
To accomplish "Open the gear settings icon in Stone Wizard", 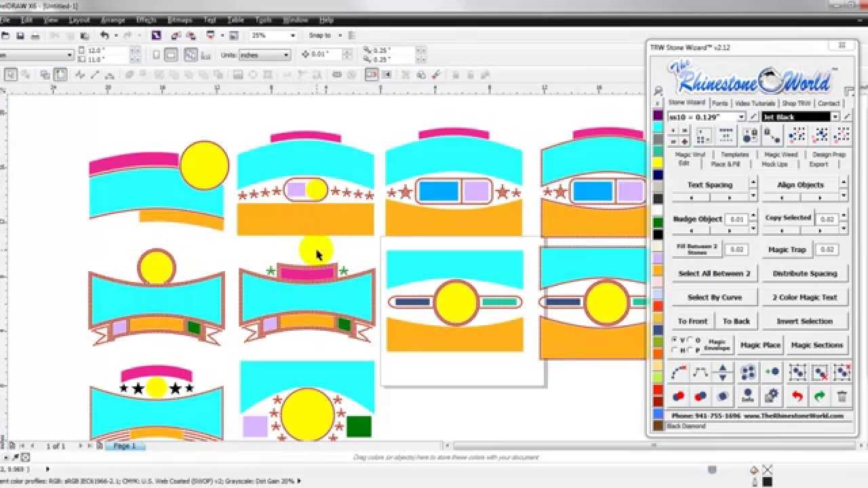I will click(770, 396).
